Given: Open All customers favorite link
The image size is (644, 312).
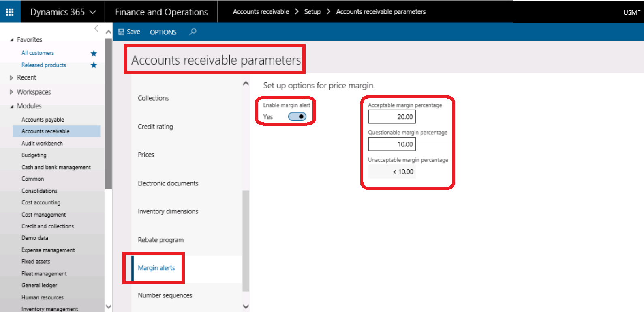Looking at the screenshot, I should point(38,53).
